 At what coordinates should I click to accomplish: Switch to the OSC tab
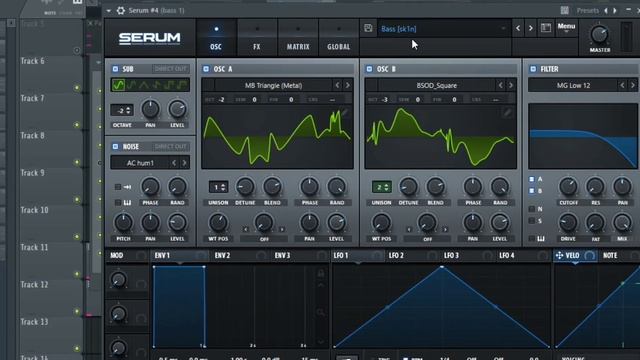(216, 38)
